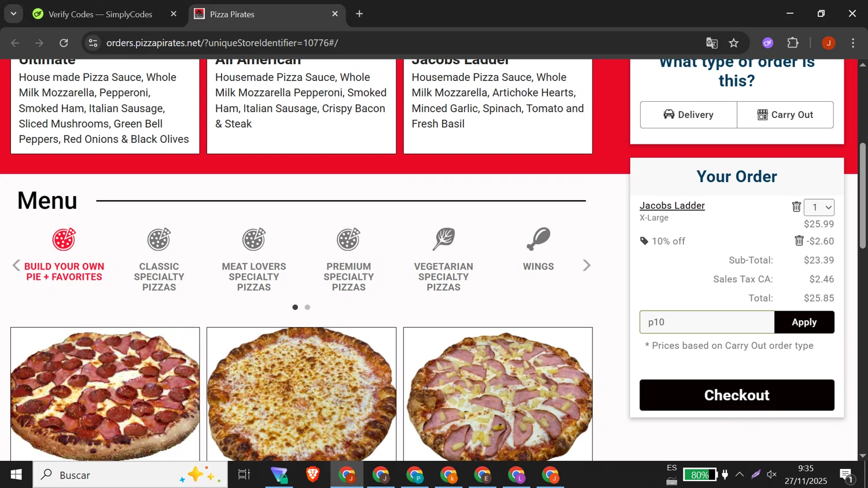Click the Sub-Total $23.39 value
Viewport: 868px width, 488px height.
[819, 260]
